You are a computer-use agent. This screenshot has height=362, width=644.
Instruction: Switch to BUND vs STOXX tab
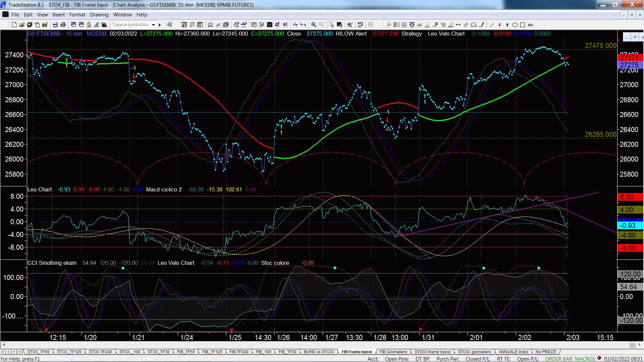(319, 352)
